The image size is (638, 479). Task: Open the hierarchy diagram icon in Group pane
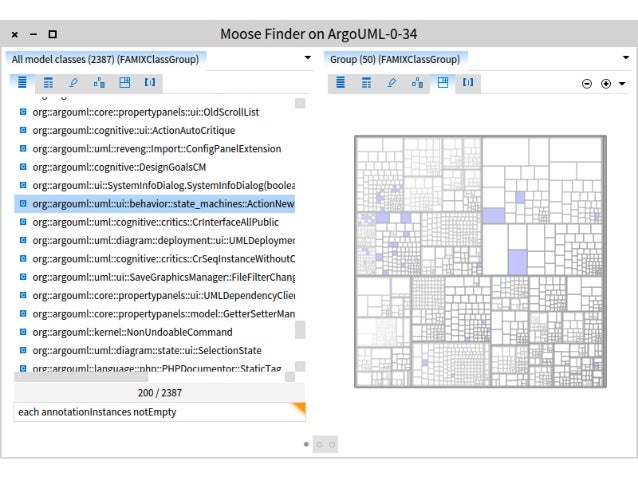click(417, 83)
